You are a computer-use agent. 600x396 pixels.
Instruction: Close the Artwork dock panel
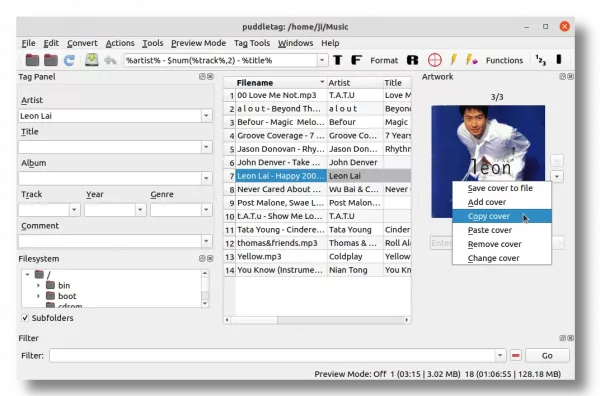click(570, 77)
